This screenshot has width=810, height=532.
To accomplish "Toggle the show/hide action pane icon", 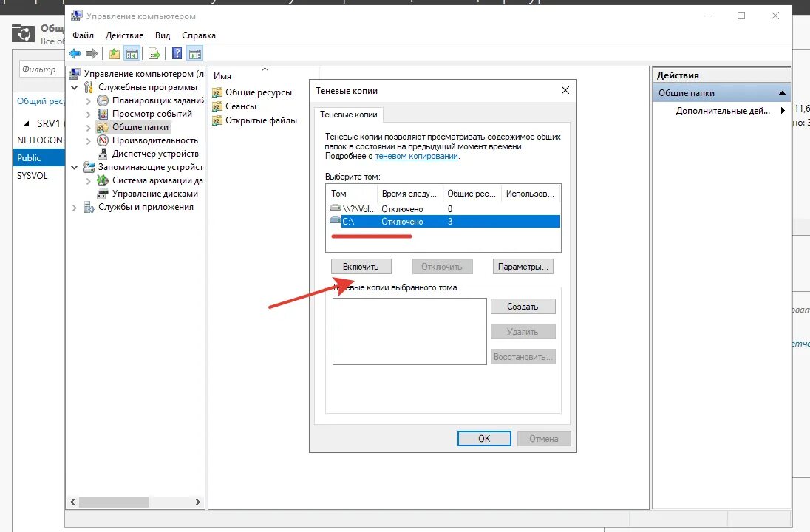I will (195, 53).
